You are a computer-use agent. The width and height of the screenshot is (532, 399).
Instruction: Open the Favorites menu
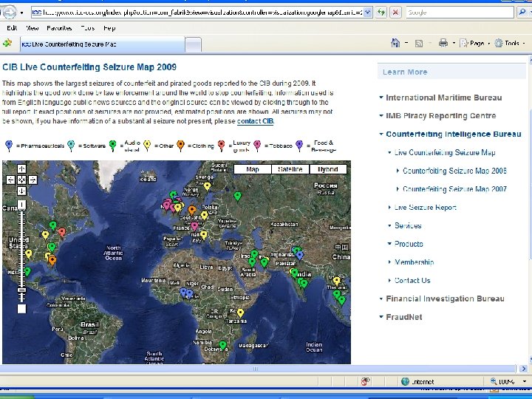61,27
